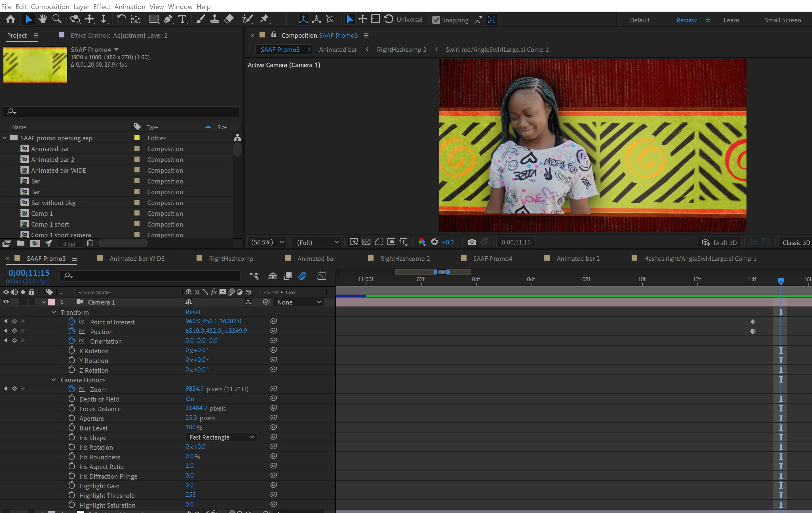Click Reset next to Transform
Screen dimensions: 812x513
[193, 312]
